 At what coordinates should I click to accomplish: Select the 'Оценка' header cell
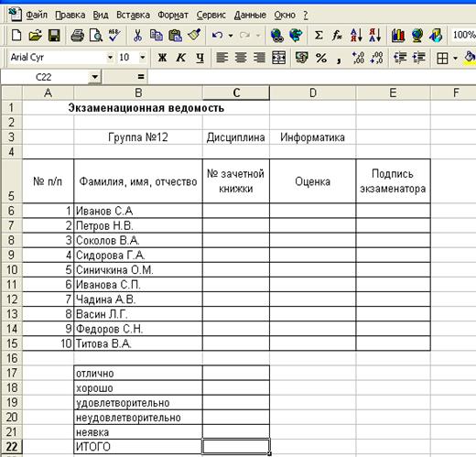(313, 181)
